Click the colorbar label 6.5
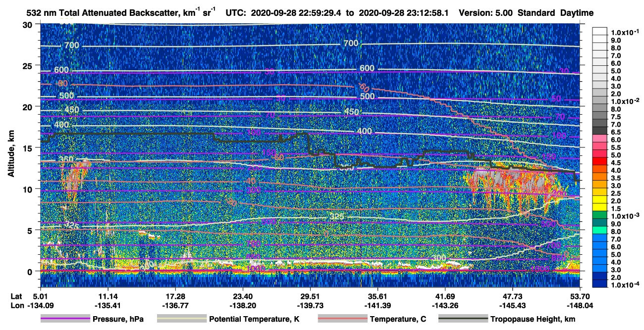 click(616, 132)
